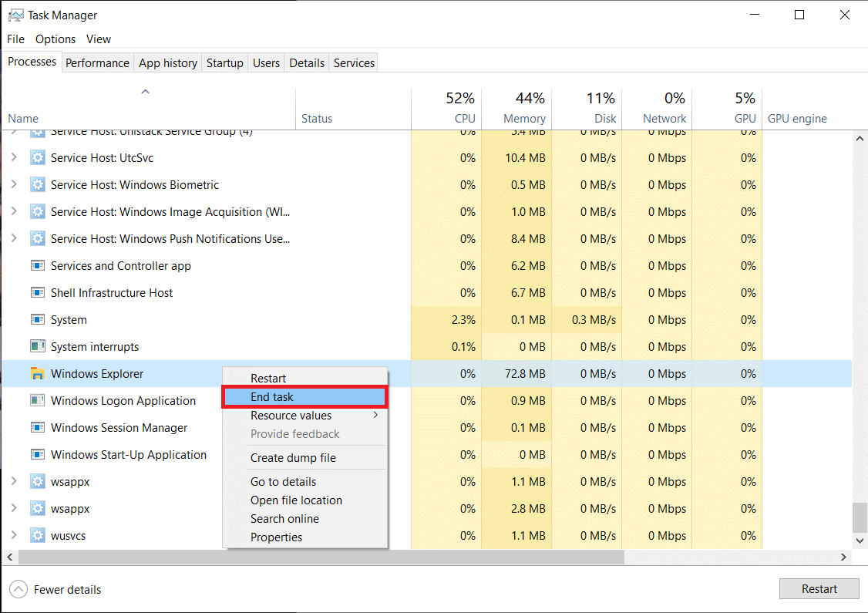Click the 2.3% CPU value for System
The width and height of the screenshot is (868, 613).
[463, 319]
